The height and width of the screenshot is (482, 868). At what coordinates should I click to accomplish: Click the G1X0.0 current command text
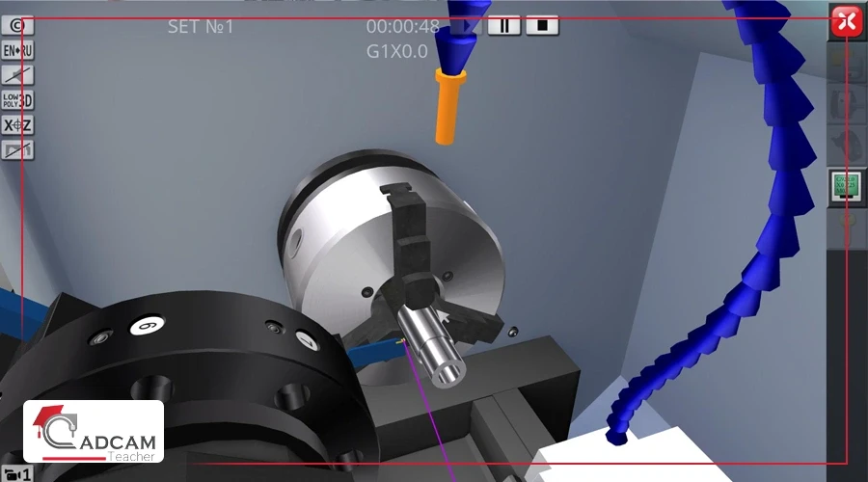point(397,51)
